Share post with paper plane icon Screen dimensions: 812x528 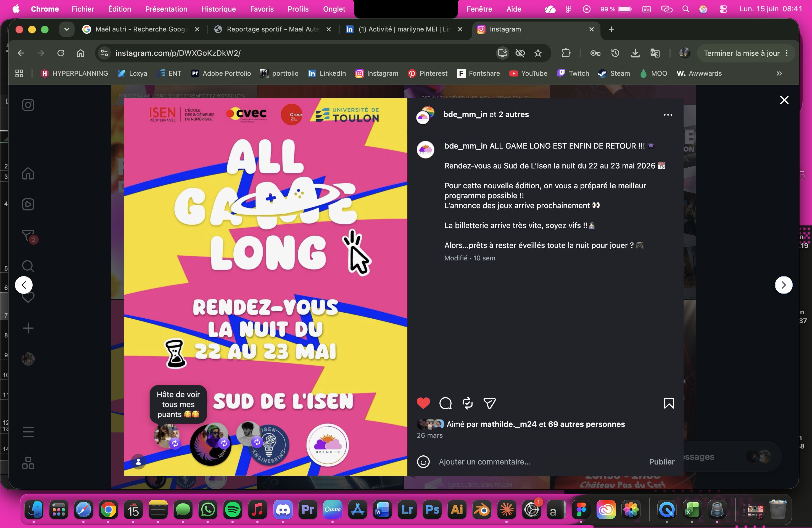click(x=490, y=403)
